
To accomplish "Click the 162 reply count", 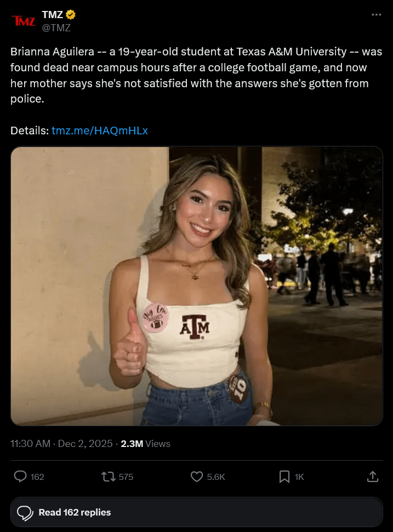I will [37, 477].
